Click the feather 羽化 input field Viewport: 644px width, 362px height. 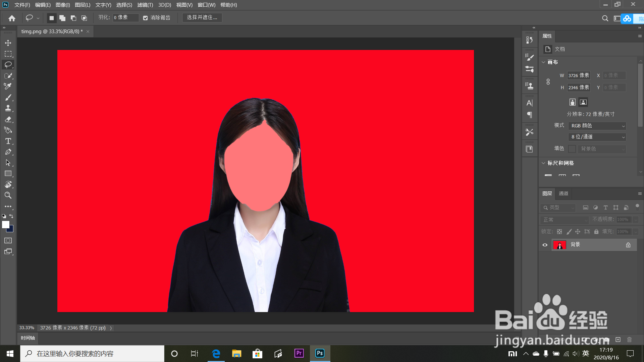point(126,17)
